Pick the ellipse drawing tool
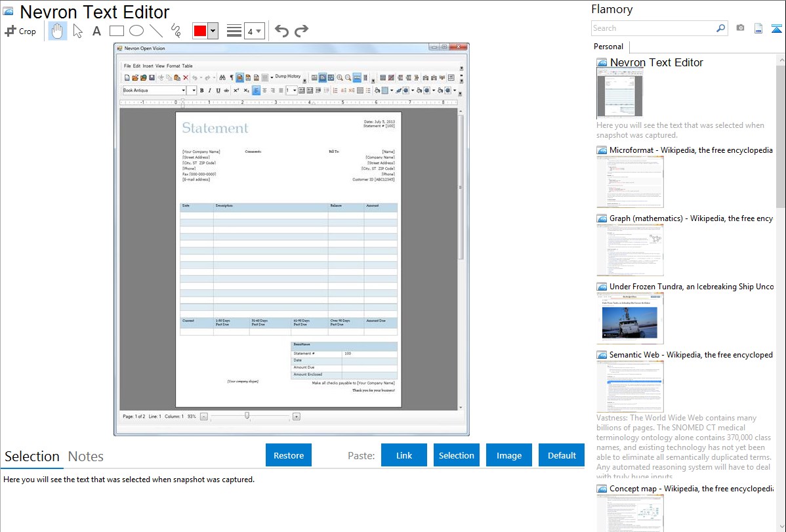This screenshot has width=786, height=532. [x=136, y=31]
